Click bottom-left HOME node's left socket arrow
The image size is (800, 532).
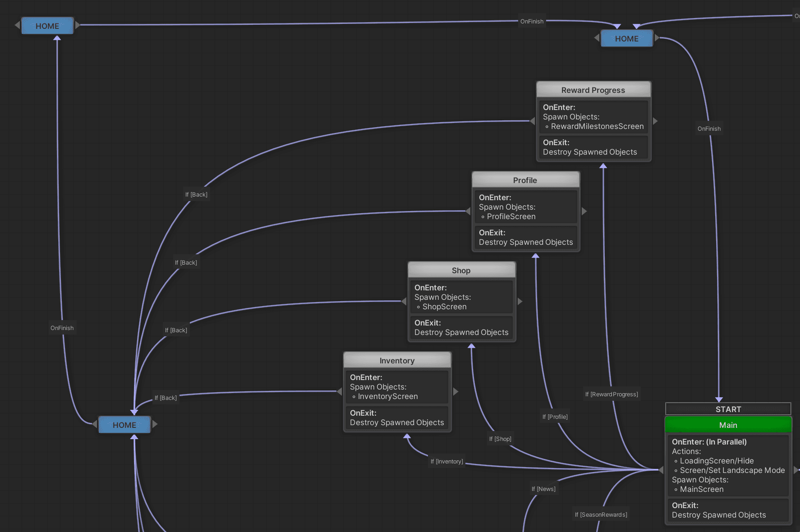tap(95, 424)
